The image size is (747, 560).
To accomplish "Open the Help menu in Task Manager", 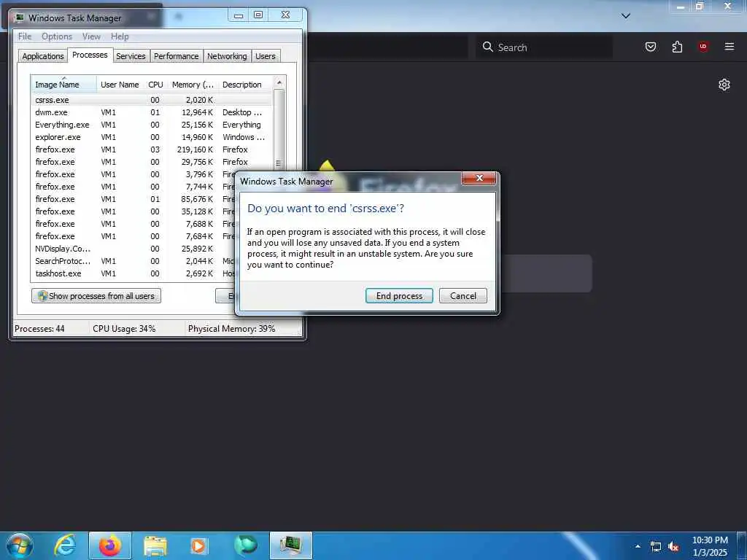I will coord(120,36).
